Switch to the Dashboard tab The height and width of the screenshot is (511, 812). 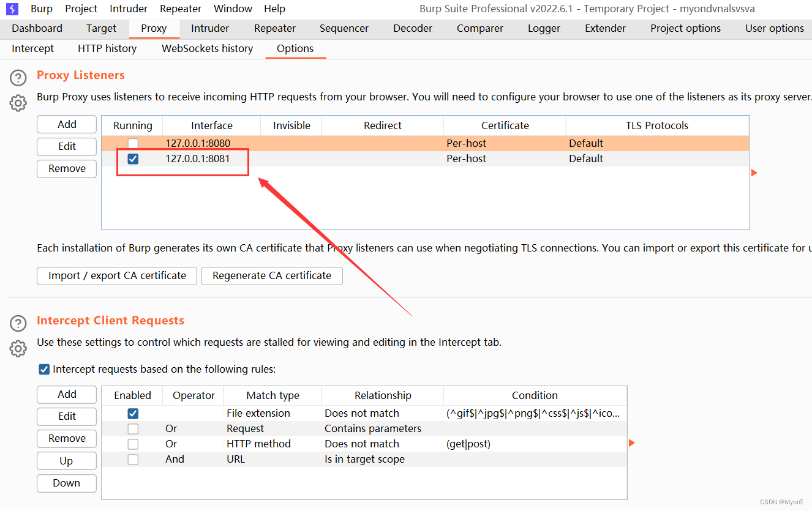[x=37, y=28]
